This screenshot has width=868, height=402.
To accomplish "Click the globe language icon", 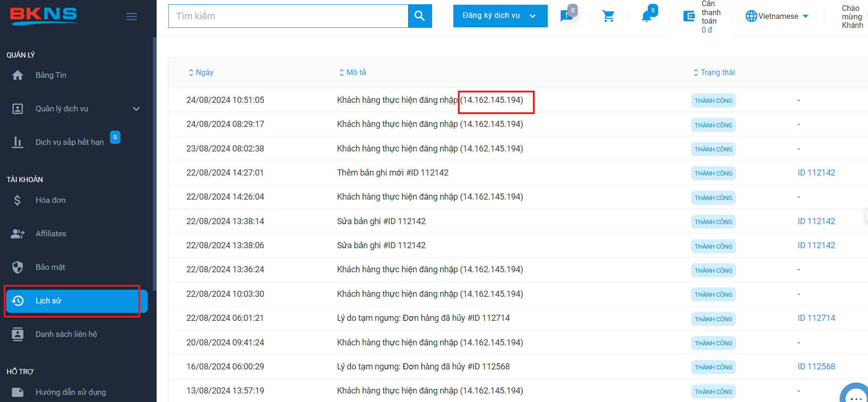I will pyautogui.click(x=751, y=16).
